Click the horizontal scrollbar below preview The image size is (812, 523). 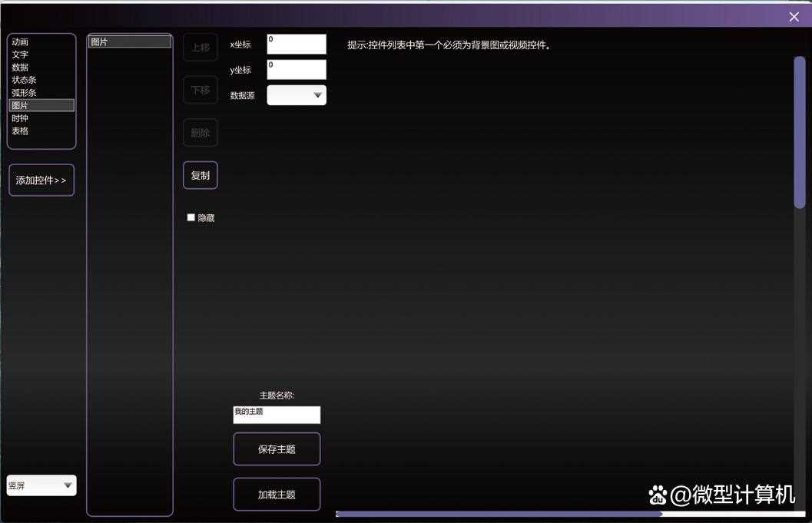coord(499,514)
